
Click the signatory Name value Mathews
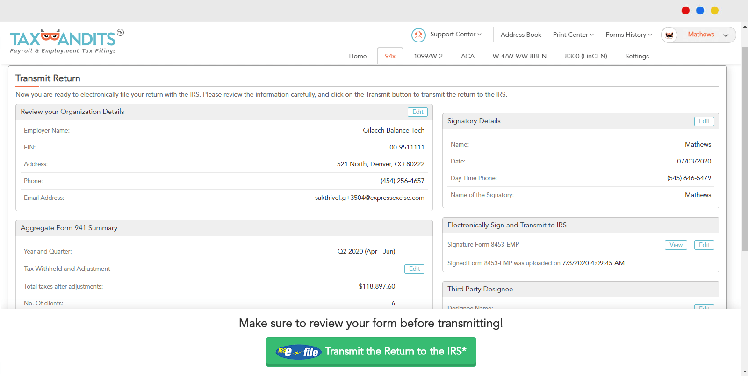point(697,144)
